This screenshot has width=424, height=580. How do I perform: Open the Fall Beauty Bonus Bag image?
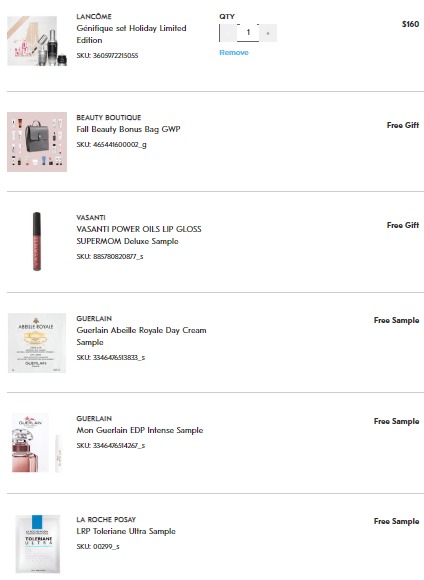coord(37,142)
